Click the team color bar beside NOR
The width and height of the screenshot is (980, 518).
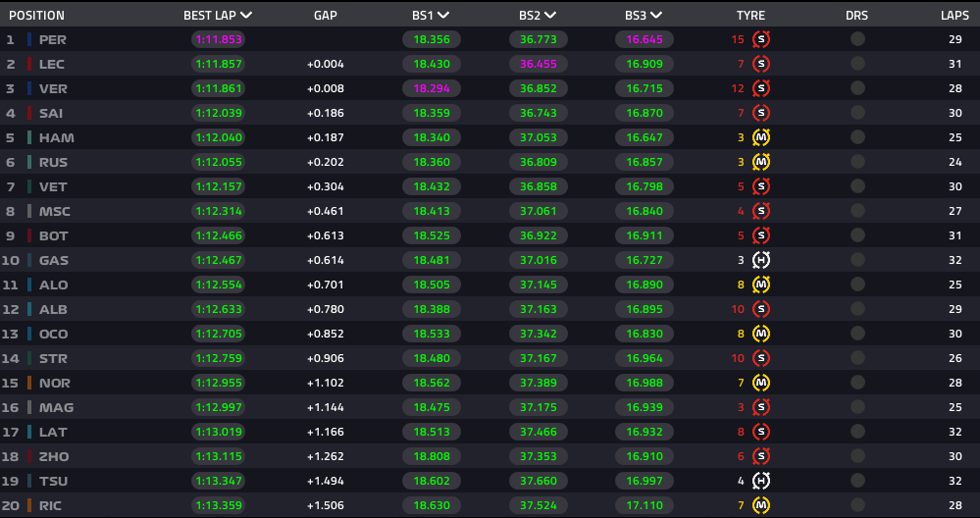coord(29,383)
